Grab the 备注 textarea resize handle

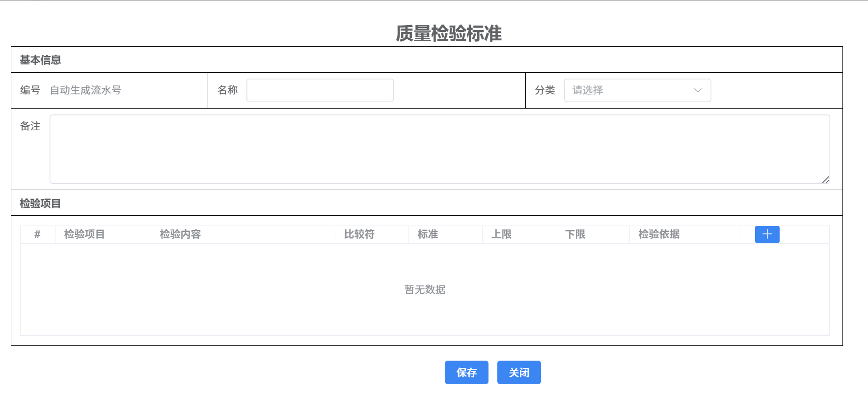(826, 180)
